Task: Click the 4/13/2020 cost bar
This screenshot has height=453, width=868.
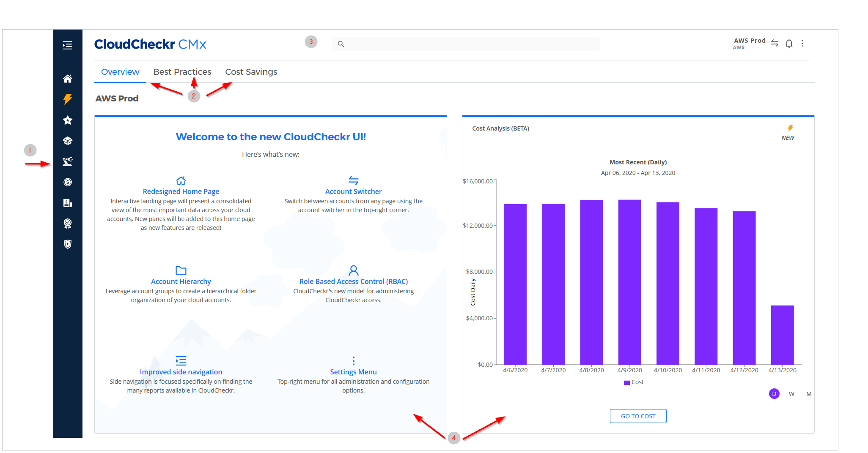Action: (x=782, y=335)
